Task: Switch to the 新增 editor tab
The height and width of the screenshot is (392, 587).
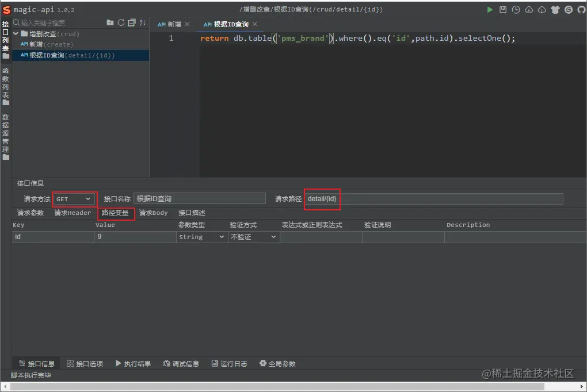Action: (169, 24)
